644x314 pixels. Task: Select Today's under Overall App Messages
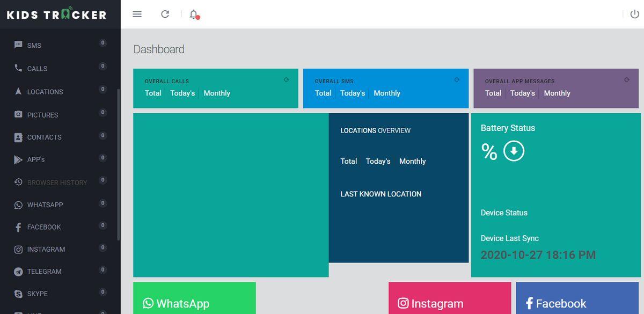(x=523, y=93)
